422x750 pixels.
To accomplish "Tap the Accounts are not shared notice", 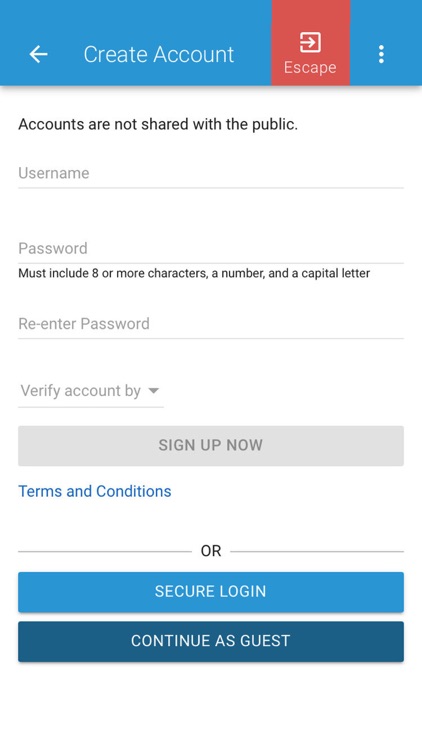I will click(158, 124).
